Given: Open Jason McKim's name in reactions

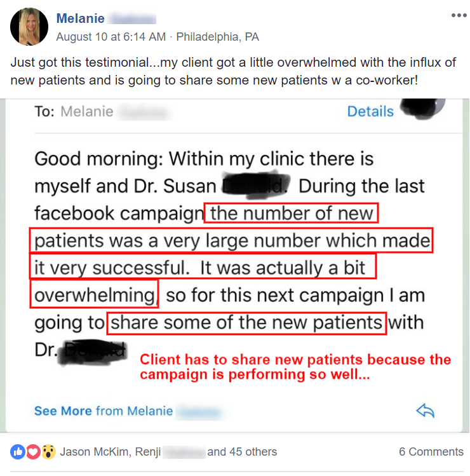Looking at the screenshot, I should coord(95,452).
